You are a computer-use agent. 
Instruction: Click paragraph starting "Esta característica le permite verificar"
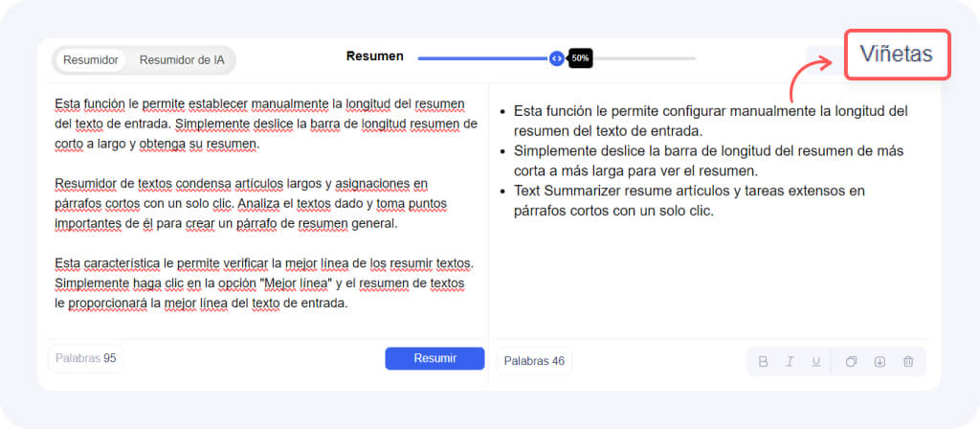click(264, 283)
